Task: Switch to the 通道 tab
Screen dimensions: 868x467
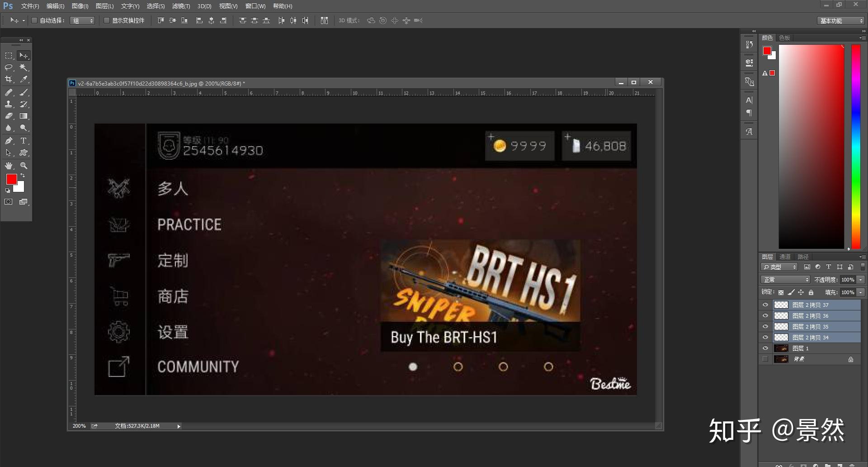Action: click(x=785, y=257)
